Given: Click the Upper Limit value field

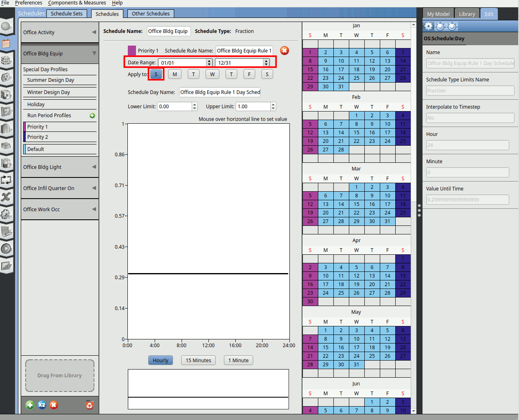Looking at the screenshot, I should pyautogui.click(x=253, y=107).
